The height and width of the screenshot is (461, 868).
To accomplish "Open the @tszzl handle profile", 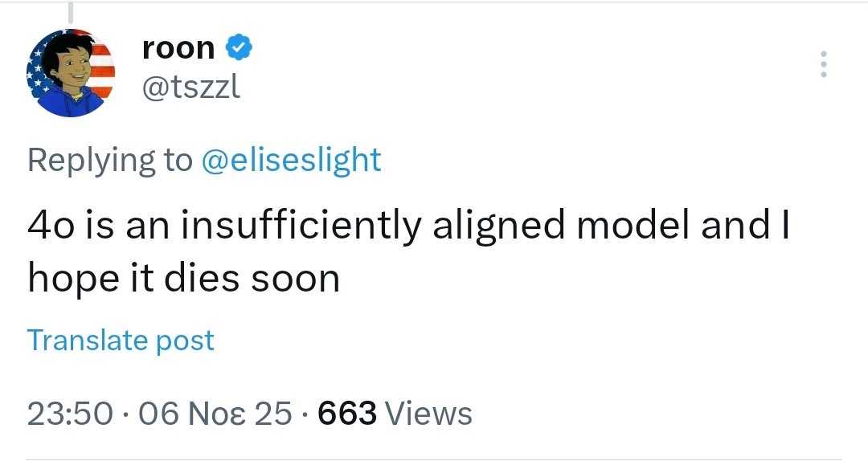I will pos(190,87).
